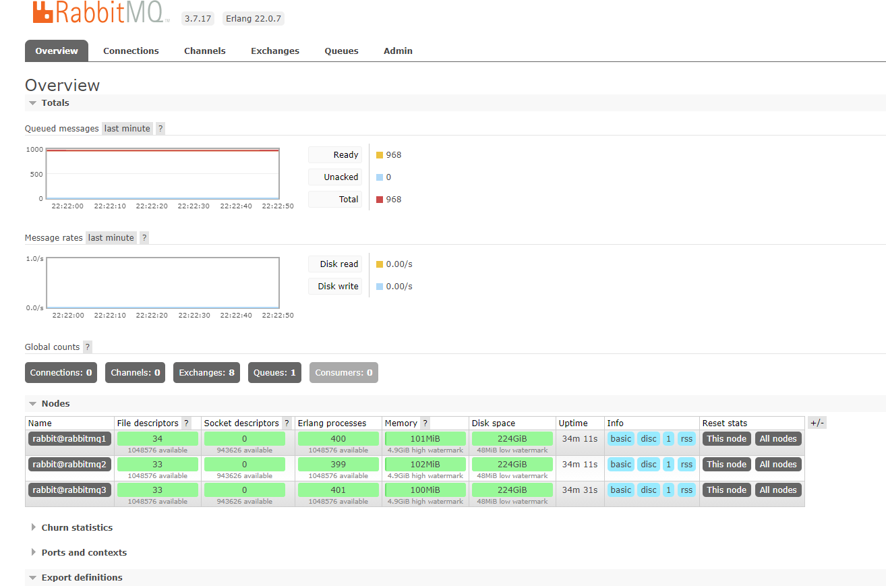Reset All nodes stats in rabbitmq2 row
The image size is (886, 588).
click(x=778, y=464)
